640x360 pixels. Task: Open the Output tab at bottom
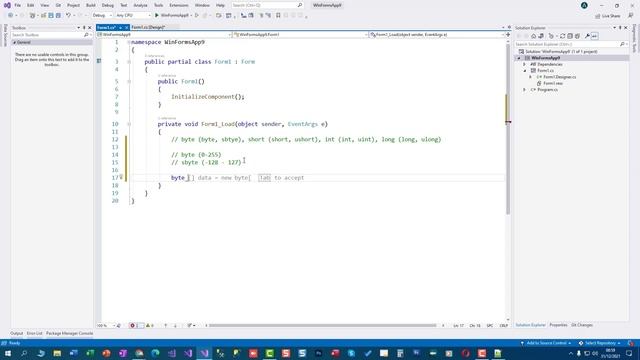click(17, 333)
